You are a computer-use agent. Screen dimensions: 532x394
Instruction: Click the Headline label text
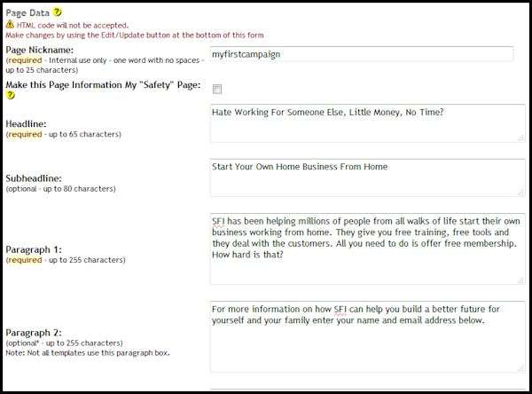27,124
